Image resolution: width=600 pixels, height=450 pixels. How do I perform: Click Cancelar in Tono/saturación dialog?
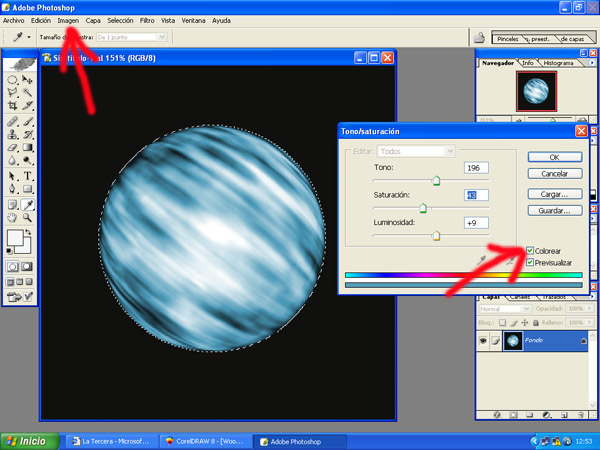555,174
